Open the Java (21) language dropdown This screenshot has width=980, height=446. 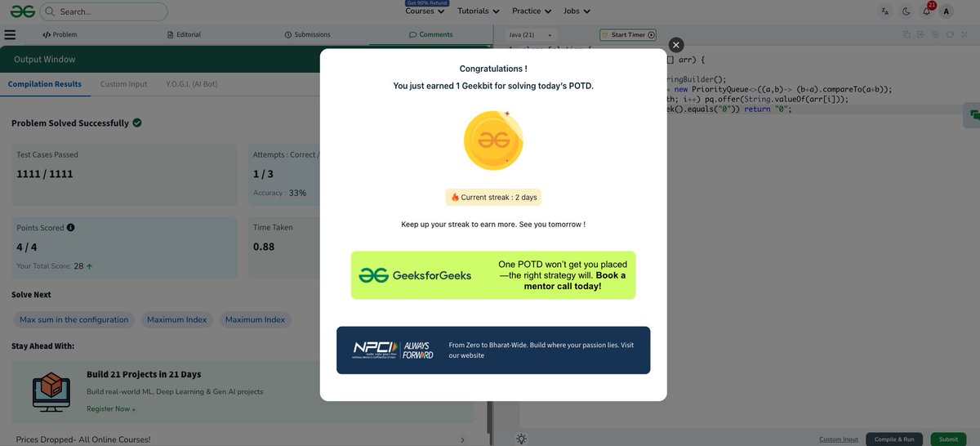point(531,35)
